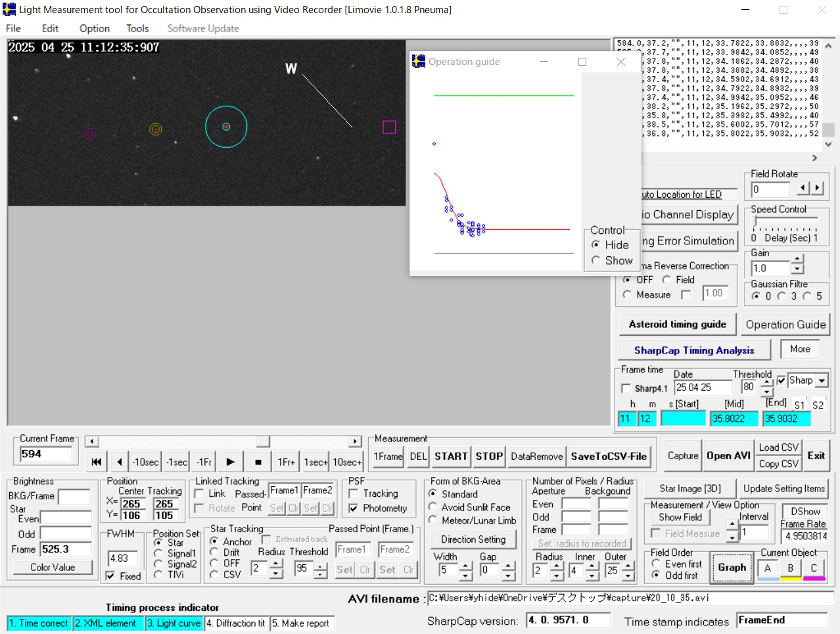Enable the Sharp4.1 frame time checkbox
Screen dimensions: 840x634
coord(626,388)
